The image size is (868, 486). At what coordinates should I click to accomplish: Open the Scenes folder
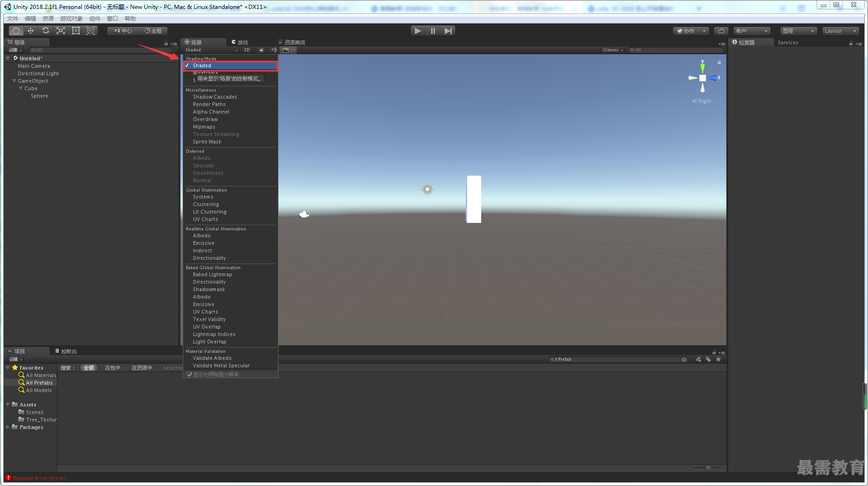[31, 412]
